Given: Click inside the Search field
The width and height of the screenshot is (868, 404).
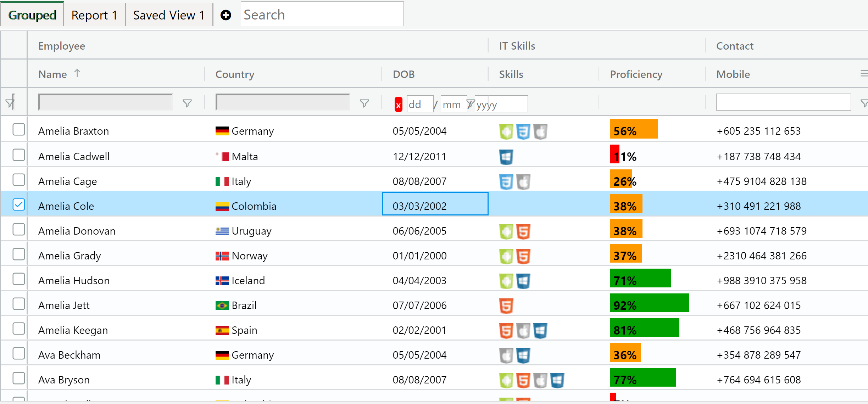Looking at the screenshot, I should pos(322,14).
